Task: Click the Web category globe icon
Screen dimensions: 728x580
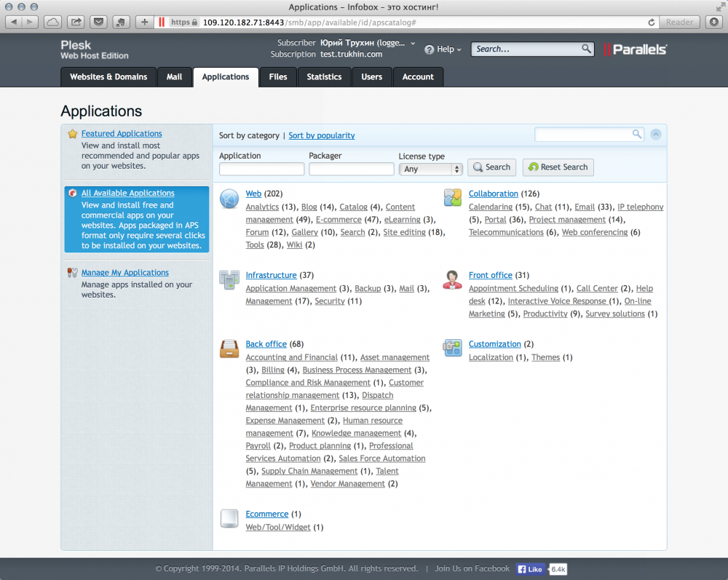Action: click(229, 199)
